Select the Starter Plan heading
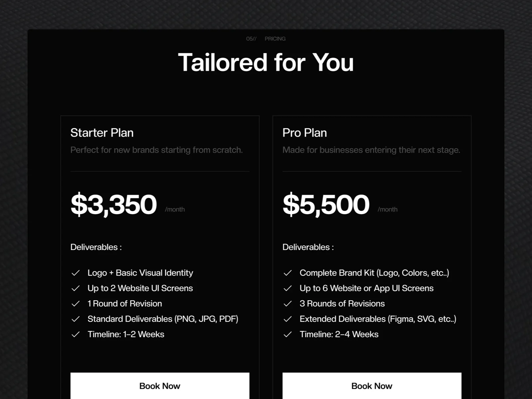 (x=102, y=133)
